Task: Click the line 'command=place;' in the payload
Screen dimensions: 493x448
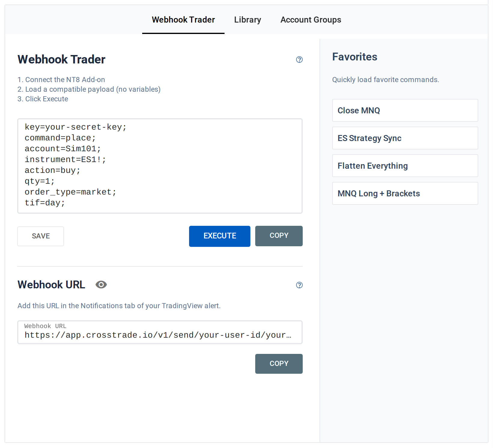Action: pos(60,138)
